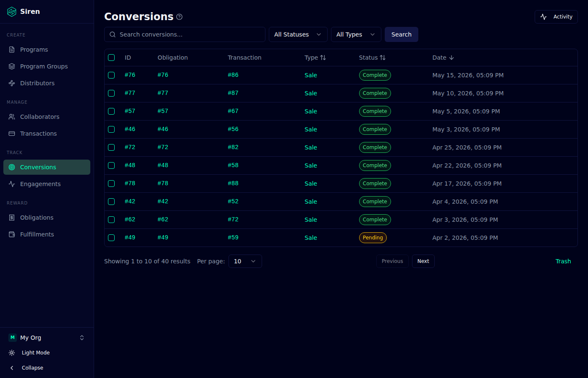Screen dimensions: 588x378
Task: Focus the Search conversions input field
Action: tap(185, 34)
